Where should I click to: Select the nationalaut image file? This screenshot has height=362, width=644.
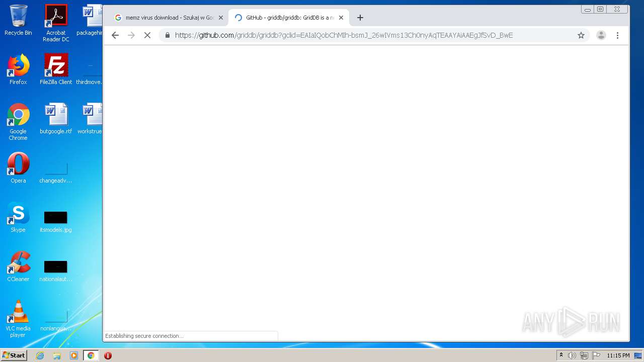(56, 270)
